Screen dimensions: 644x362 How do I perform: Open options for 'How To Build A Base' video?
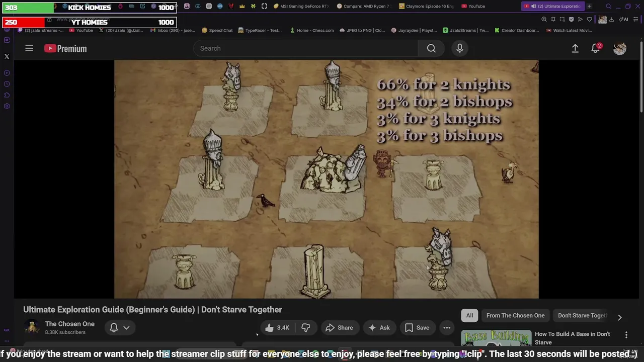[626, 334]
